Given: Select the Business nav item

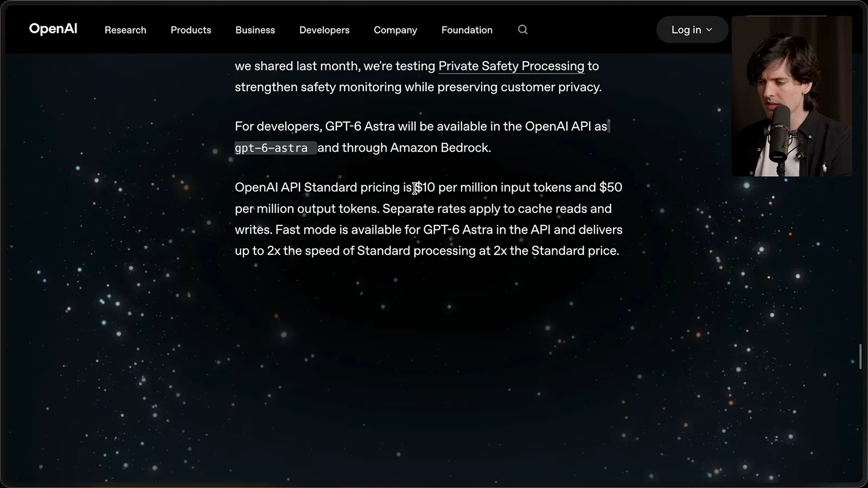Looking at the screenshot, I should pos(255,30).
